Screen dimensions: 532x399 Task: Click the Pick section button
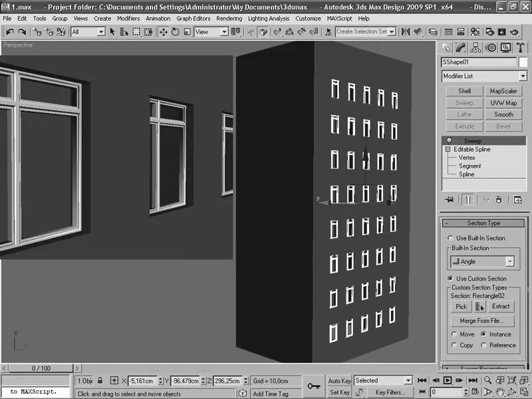click(x=461, y=307)
